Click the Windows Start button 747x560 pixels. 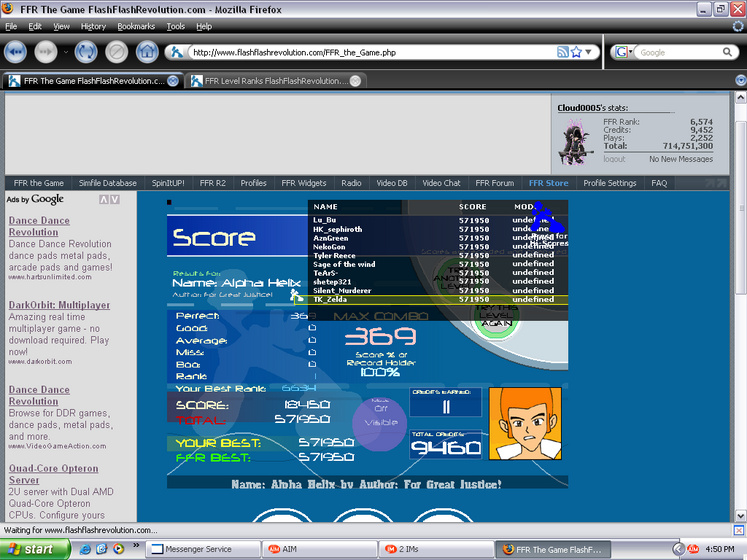point(35,550)
